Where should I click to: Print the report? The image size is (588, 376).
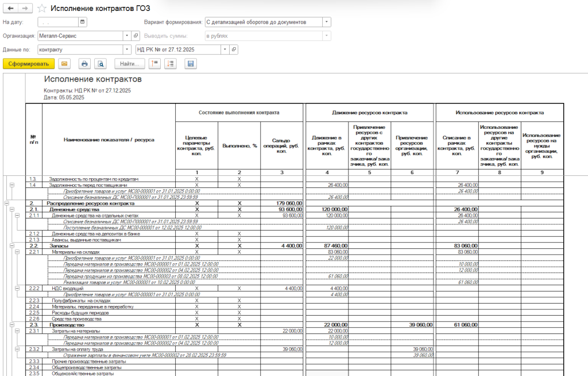[x=85, y=64]
